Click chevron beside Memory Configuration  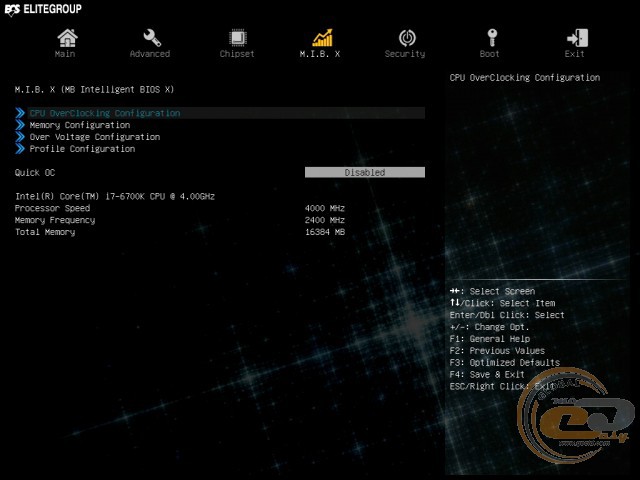[20, 125]
